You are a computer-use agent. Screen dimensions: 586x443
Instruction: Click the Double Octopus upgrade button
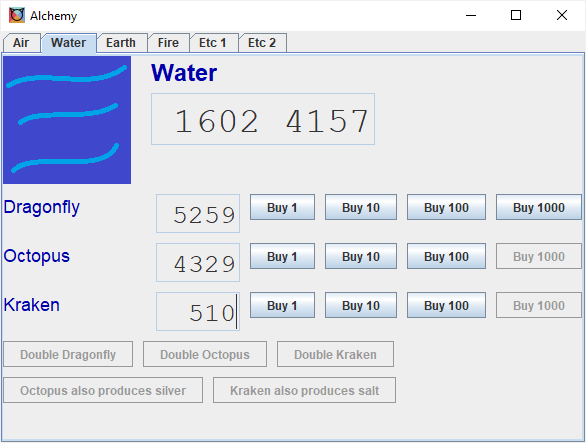pos(205,354)
